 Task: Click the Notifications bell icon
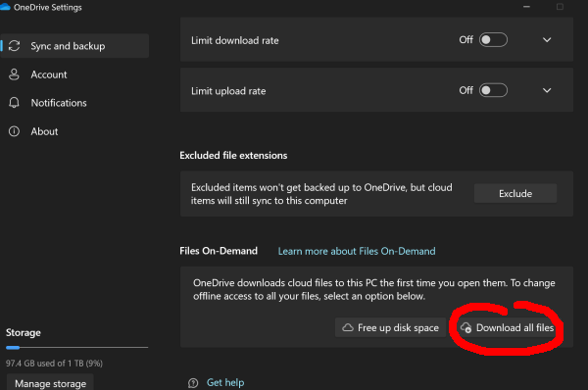click(x=14, y=103)
